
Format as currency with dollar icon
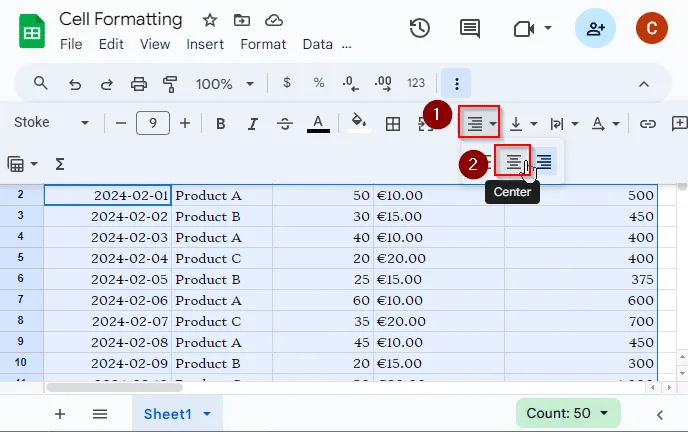tap(287, 82)
